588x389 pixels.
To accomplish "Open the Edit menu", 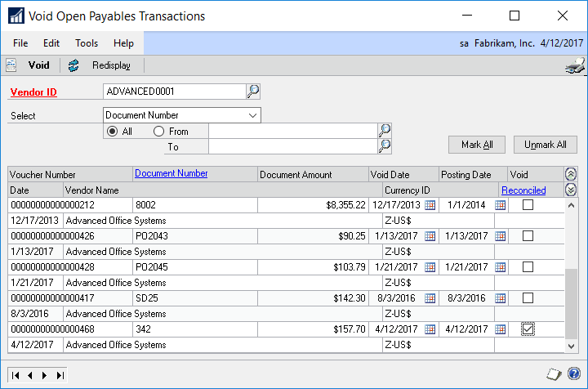I will pyautogui.click(x=51, y=42).
